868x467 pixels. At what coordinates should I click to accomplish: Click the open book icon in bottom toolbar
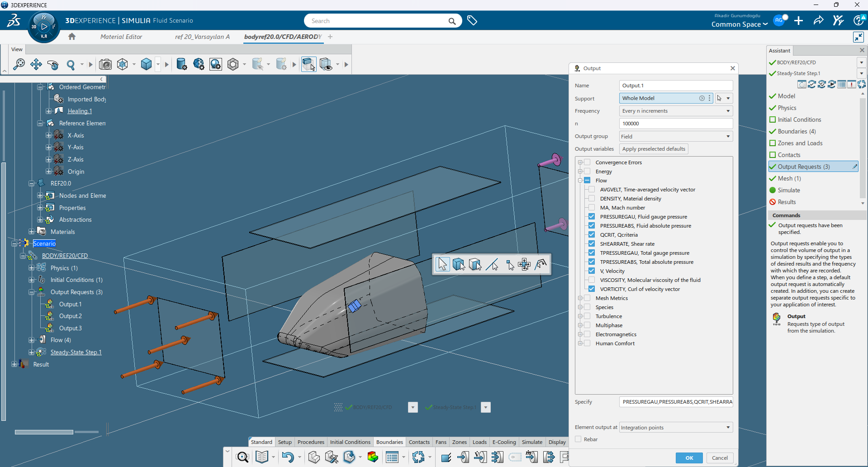click(x=262, y=457)
